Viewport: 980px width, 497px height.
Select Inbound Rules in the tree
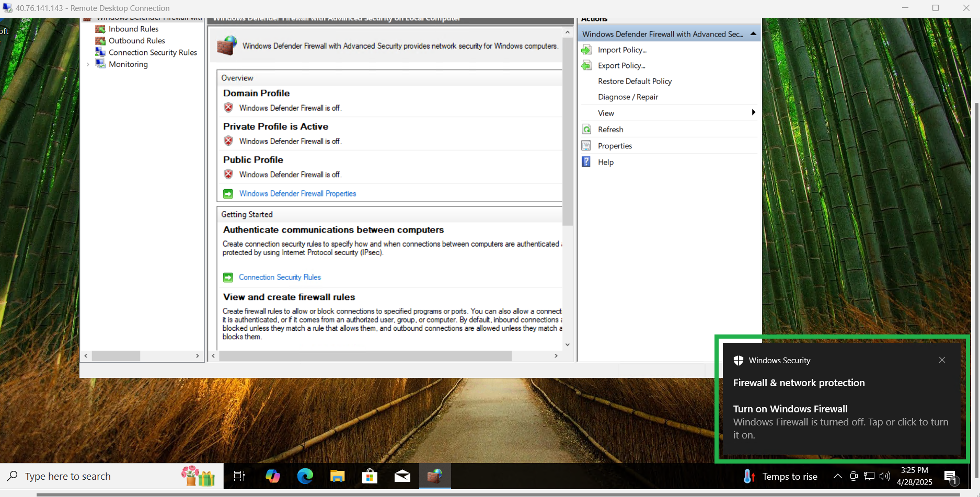[x=133, y=29]
